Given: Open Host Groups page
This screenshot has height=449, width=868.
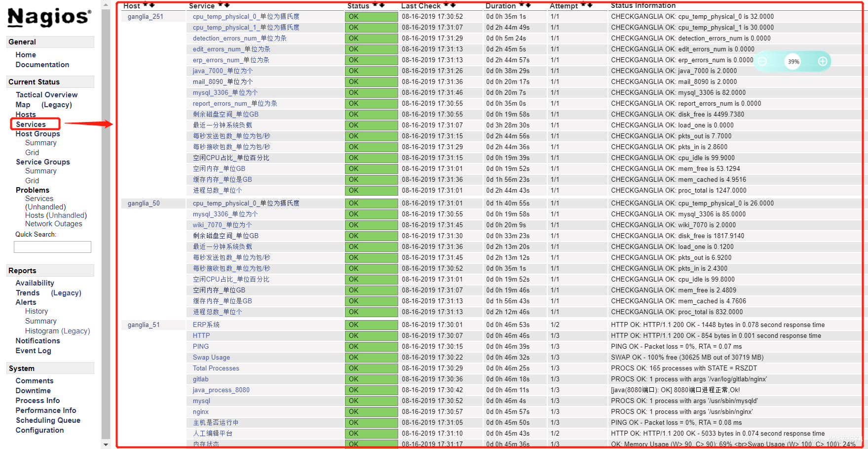Looking at the screenshot, I should click(38, 134).
